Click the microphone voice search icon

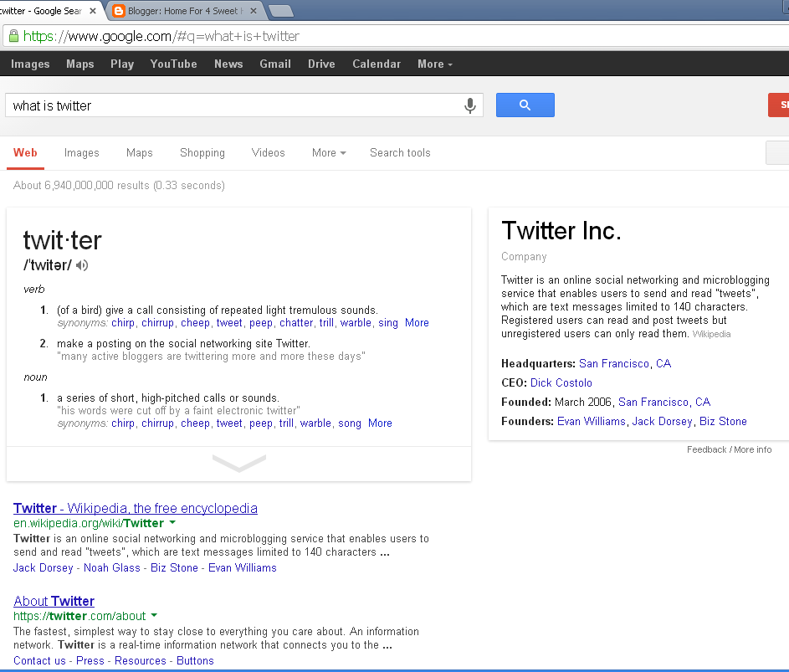pyautogui.click(x=470, y=105)
